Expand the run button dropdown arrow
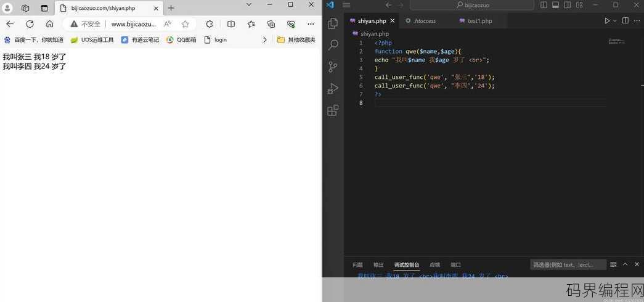 615,20
